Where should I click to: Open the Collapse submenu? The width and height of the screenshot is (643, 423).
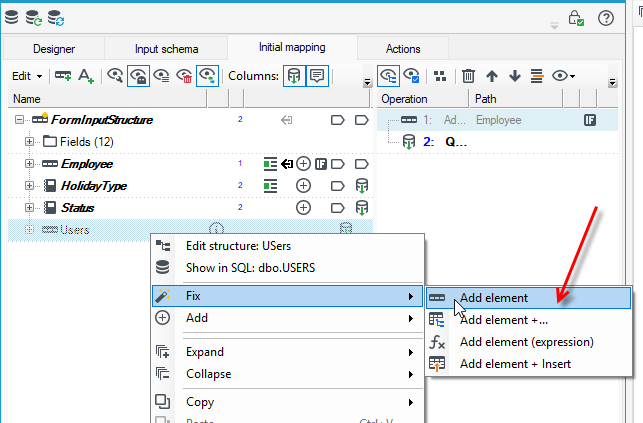coord(287,374)
